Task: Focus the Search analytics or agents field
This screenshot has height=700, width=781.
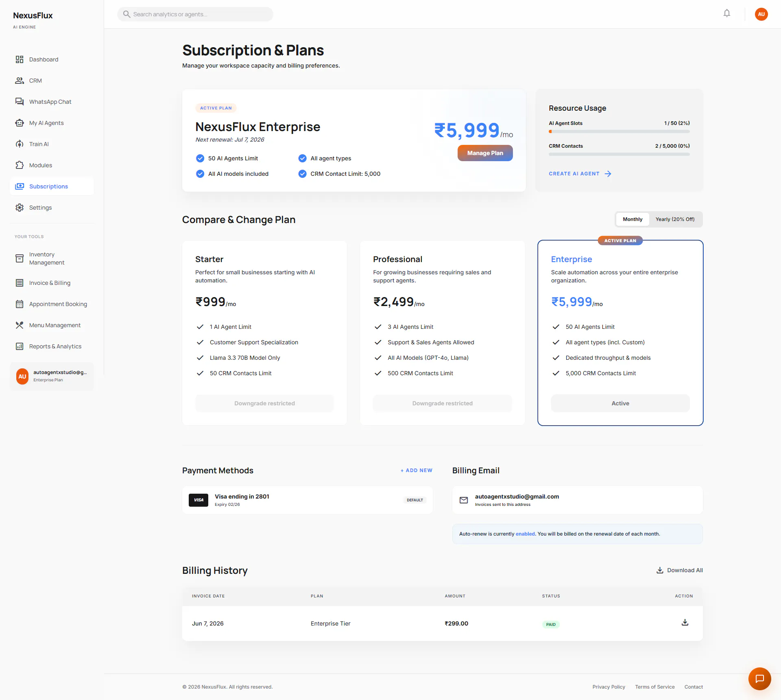Action: click(x=195, y=14)
